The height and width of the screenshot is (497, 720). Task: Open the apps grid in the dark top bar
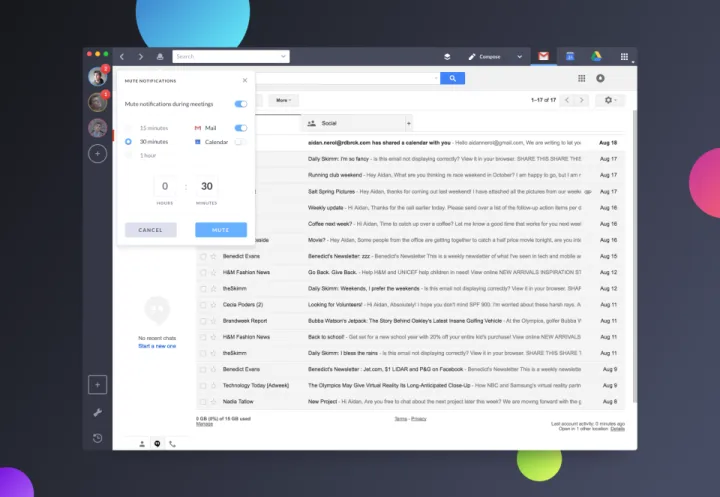[624, 56]
